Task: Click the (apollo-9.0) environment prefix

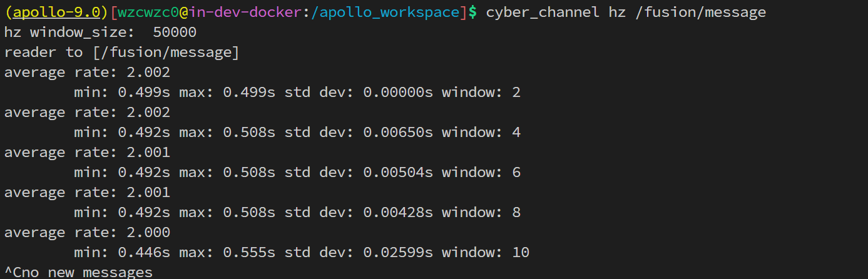Action: [56, 12]
